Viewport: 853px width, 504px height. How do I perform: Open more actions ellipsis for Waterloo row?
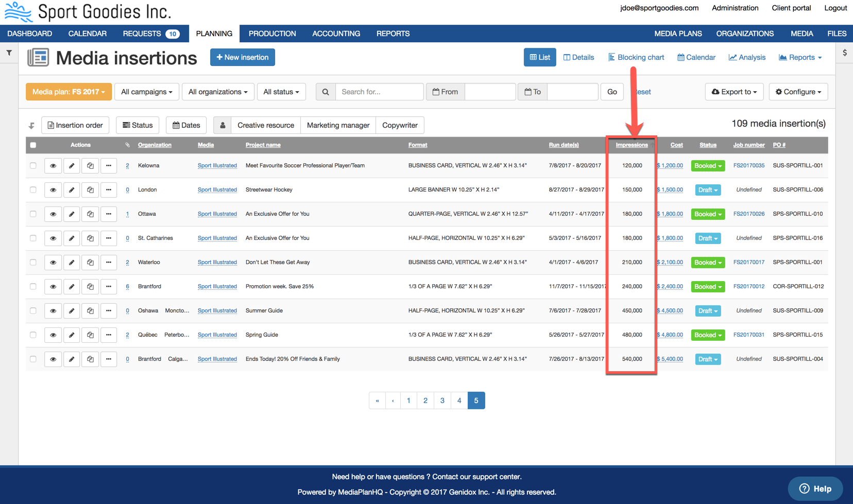(109, 263)
